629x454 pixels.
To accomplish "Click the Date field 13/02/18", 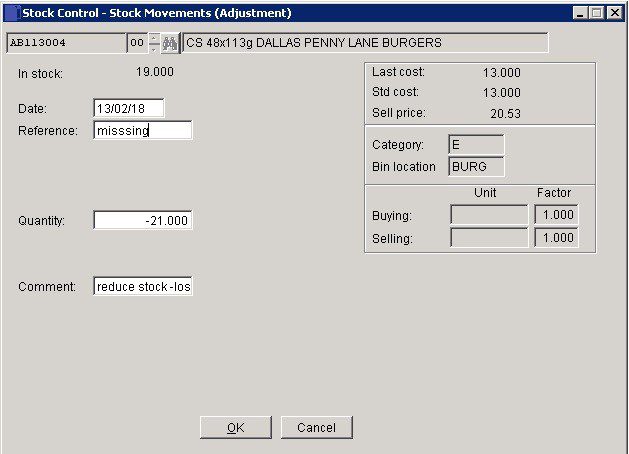I will coord(129,108).
